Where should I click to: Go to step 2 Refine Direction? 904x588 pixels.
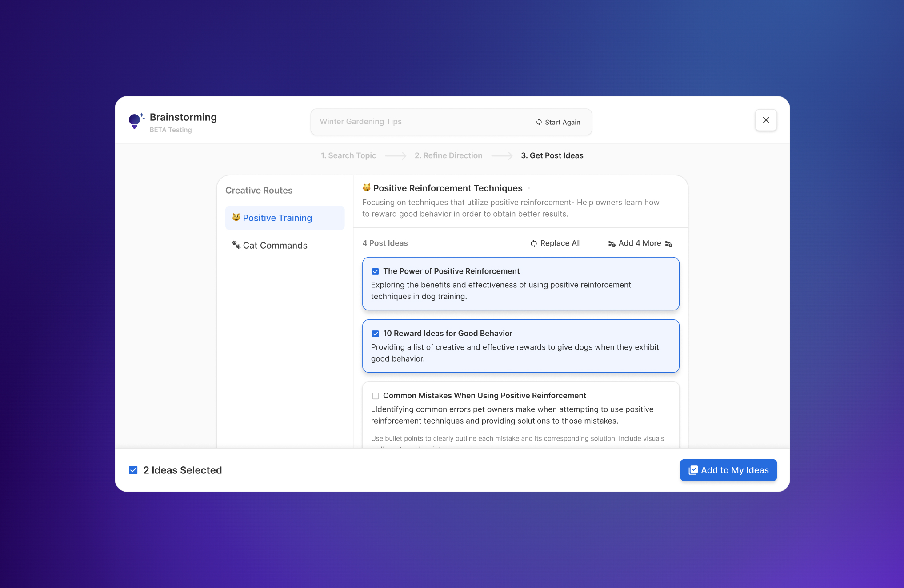[448, 155]
